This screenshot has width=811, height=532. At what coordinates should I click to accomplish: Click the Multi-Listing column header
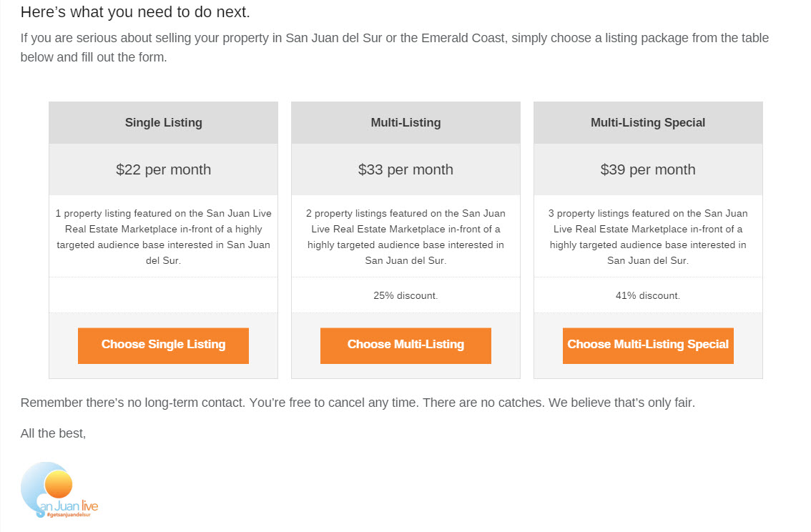pyautogui.click(x=405, y=122)
